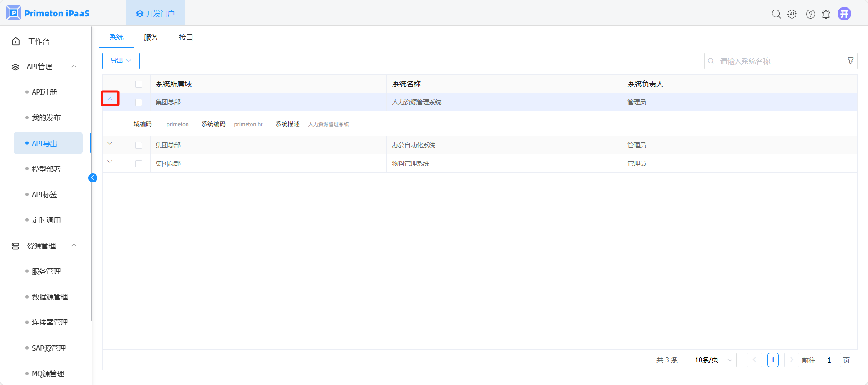
Task: Click the search magnifier icon in header
Action: coord(776,14)
